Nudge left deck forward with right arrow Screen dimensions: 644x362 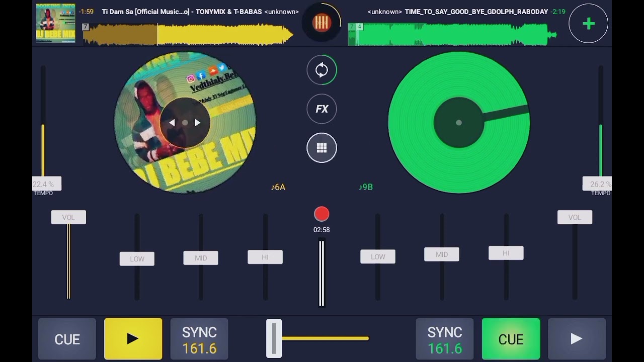[197, 123]
